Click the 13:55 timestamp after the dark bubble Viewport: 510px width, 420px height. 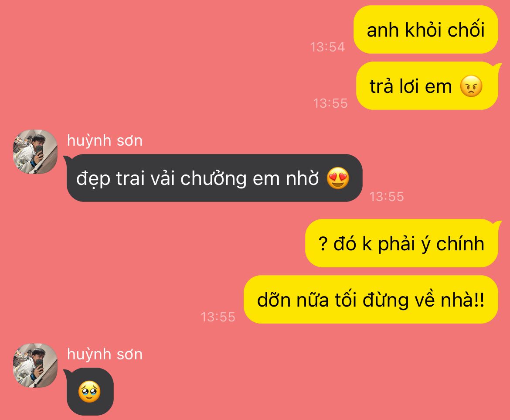pos(387,197)
